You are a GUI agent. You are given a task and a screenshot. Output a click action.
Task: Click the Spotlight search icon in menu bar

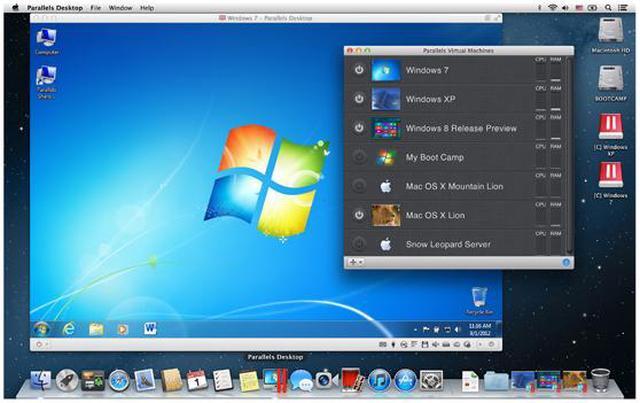[608, 7]
